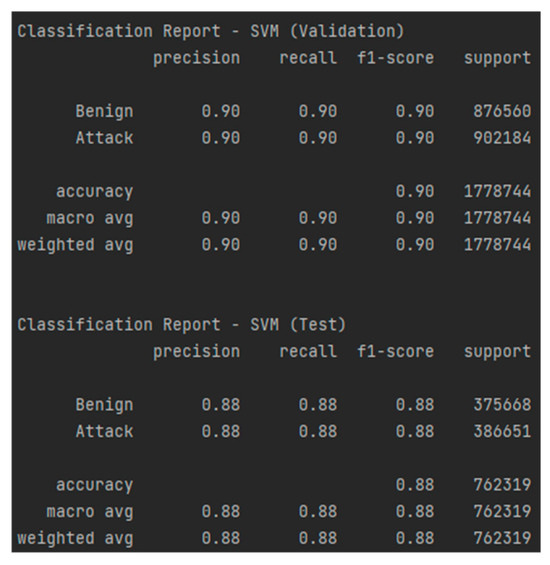Viewport: 550px width, 565px height.
Task: Click the validation support column header
Action: click(x=497, y=58)
